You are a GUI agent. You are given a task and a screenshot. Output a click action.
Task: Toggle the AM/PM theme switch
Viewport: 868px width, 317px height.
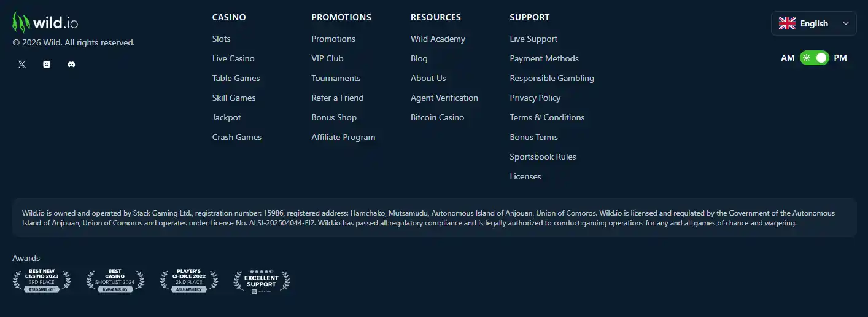click(814, 58)
